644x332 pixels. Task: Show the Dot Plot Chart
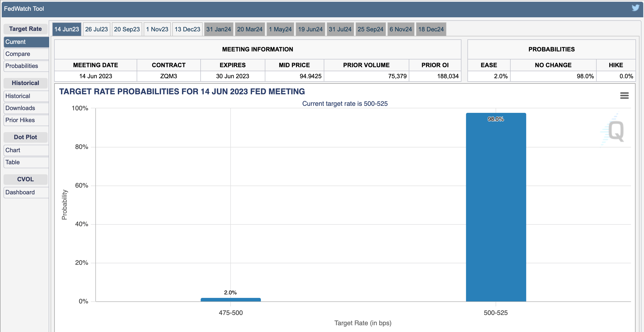click(26, 150)
